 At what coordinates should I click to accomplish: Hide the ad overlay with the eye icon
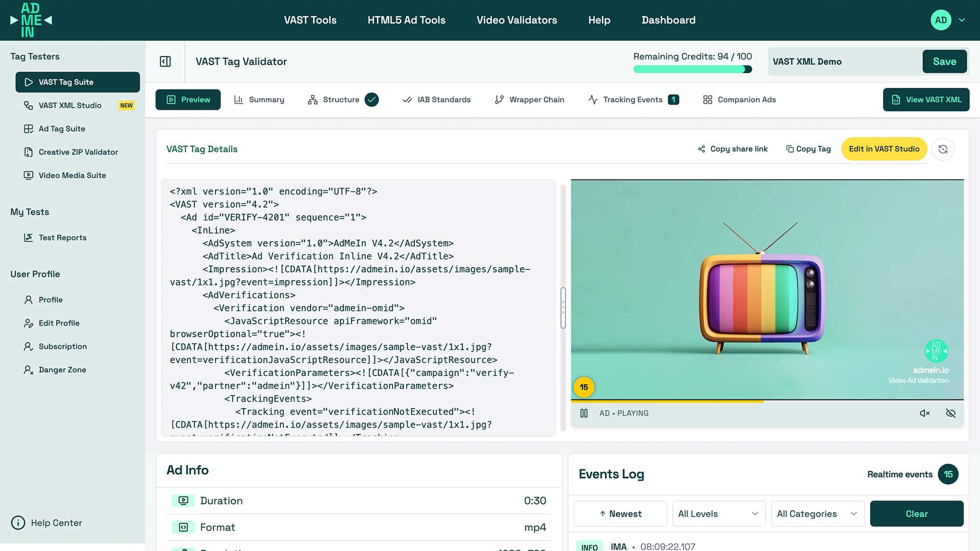point(950,413)
